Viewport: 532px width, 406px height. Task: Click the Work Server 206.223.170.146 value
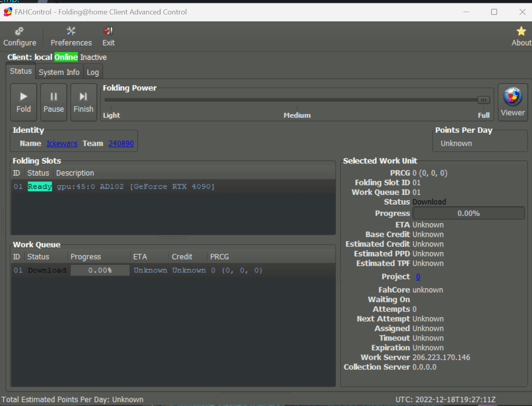point(441,357)
